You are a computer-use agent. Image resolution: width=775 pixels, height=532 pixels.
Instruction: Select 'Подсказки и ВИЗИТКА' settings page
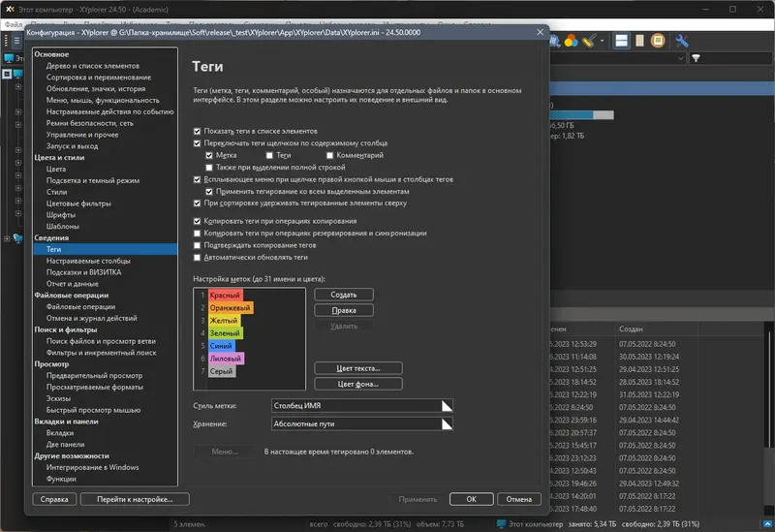[83, 272]
